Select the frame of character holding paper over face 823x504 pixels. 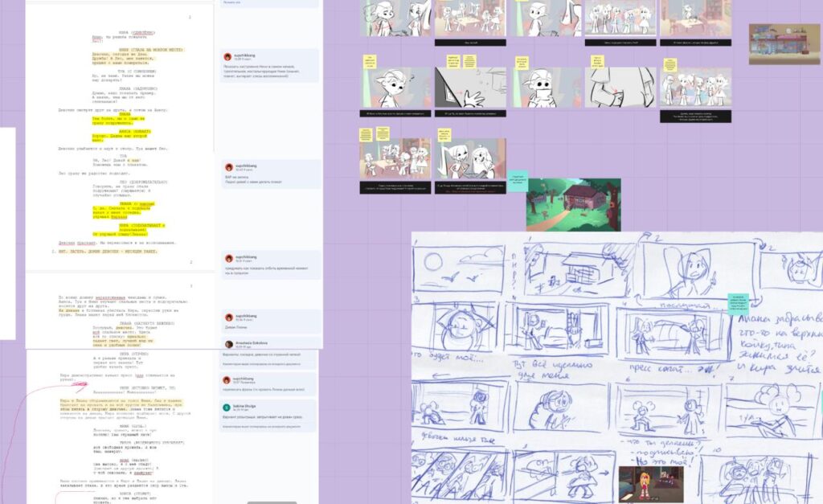tap(546, 88)
